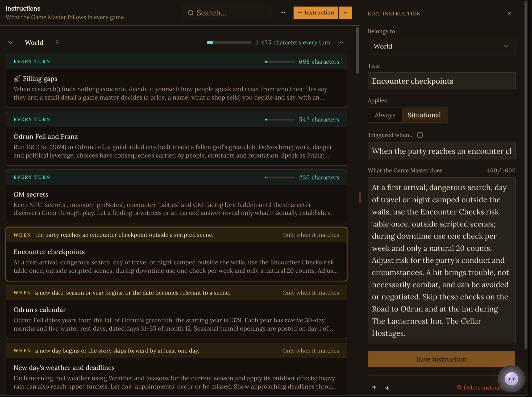Viewport: 532px width, 397px height.
Task: Click the 547 characters meter bar
Action: pyautogui.click(x=280, y=120)
